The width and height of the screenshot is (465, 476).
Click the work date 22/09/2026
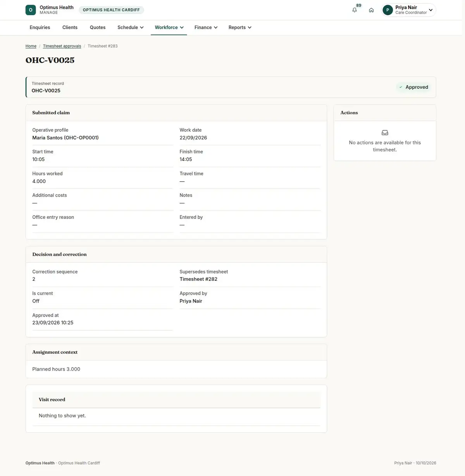coord(193,138)
